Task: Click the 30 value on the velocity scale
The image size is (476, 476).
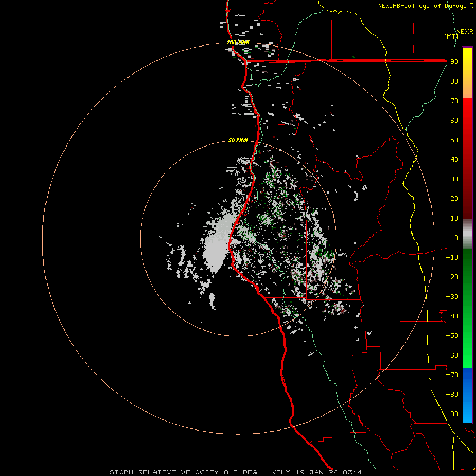Action: pos(454,179)
